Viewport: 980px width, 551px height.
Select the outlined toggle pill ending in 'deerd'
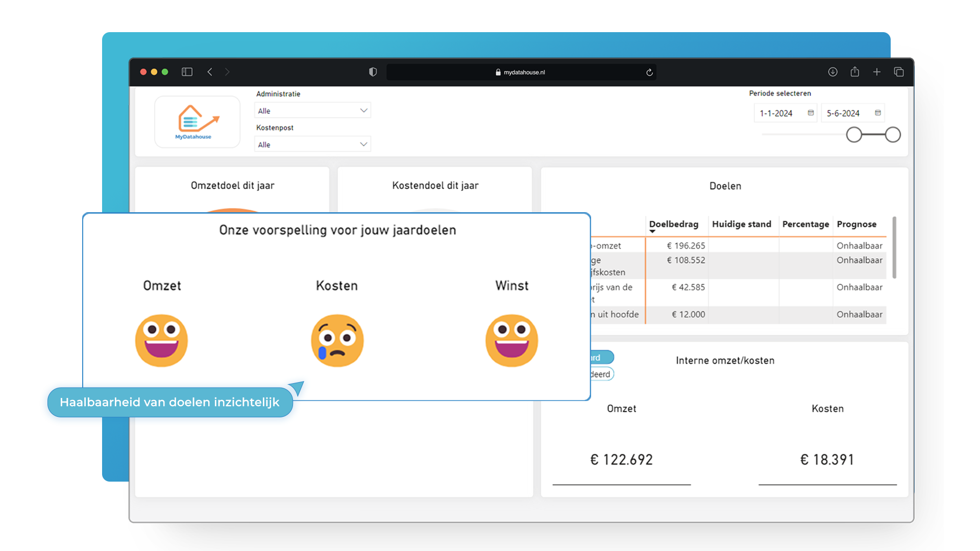[602, 374]
